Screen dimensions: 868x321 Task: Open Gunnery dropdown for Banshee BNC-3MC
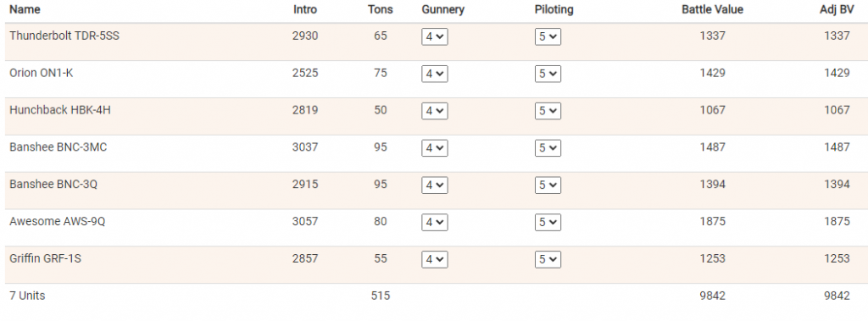pyautogui.click(x=435, y=147)
